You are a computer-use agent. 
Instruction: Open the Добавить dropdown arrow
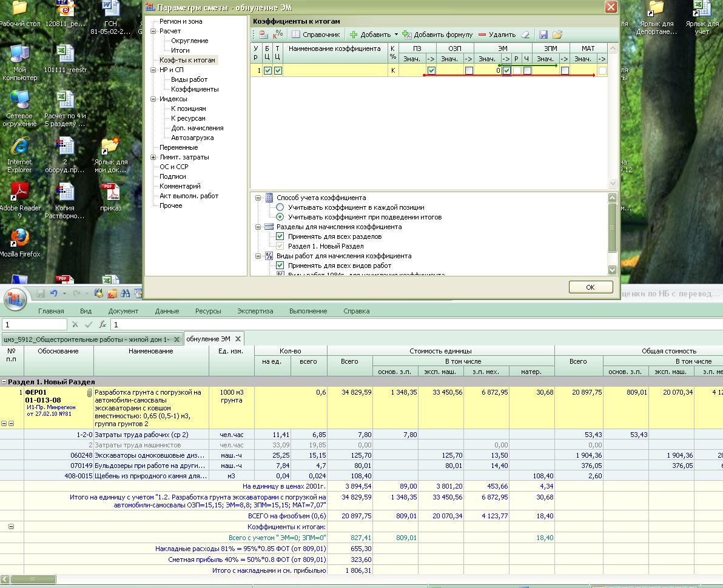click(396, 35)
